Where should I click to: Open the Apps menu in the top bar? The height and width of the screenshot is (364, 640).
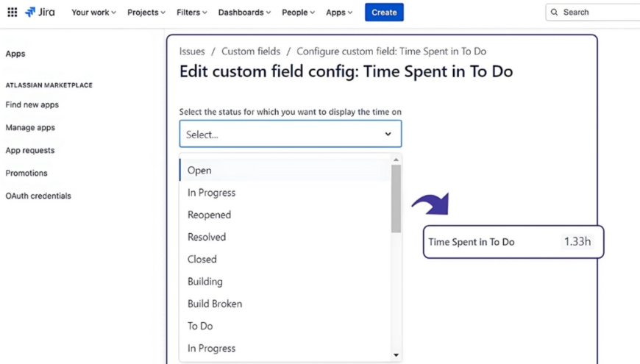(339, 13)
